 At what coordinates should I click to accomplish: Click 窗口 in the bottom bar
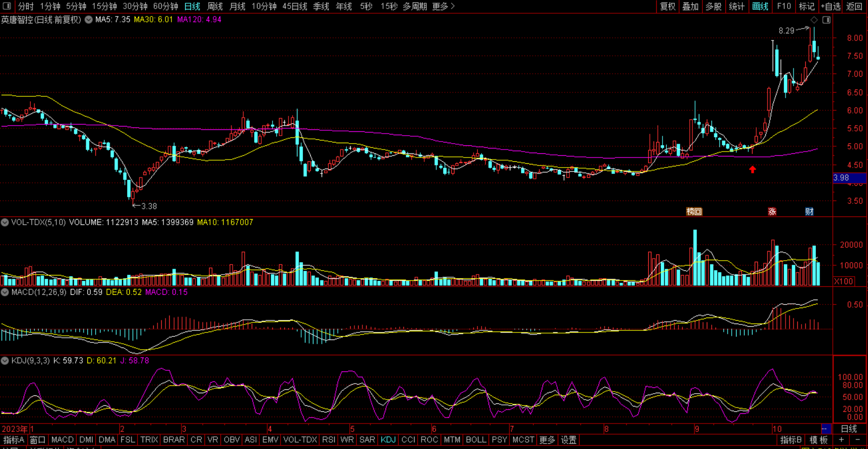coord(38,440)
